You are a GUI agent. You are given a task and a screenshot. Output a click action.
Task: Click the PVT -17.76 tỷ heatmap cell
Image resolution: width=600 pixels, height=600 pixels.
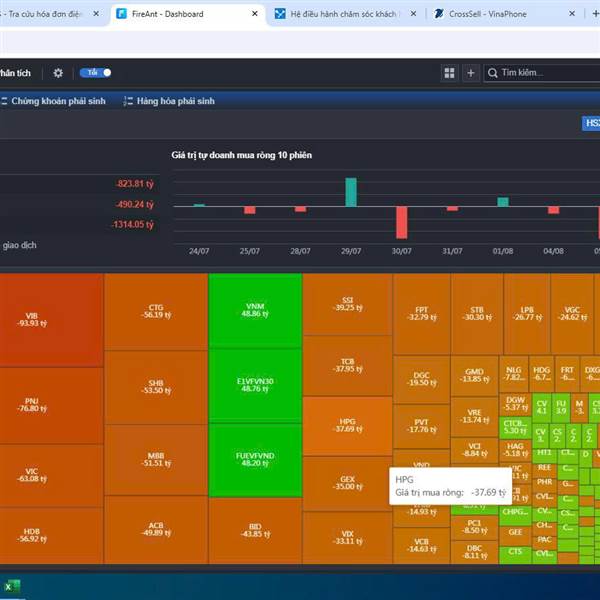point(421,426)
